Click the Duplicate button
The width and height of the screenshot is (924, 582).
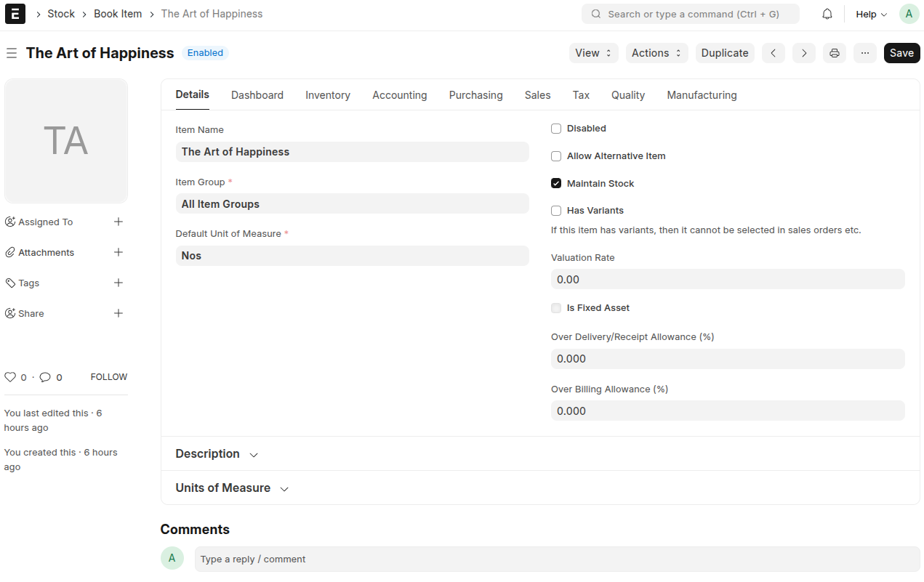point(725,52)
